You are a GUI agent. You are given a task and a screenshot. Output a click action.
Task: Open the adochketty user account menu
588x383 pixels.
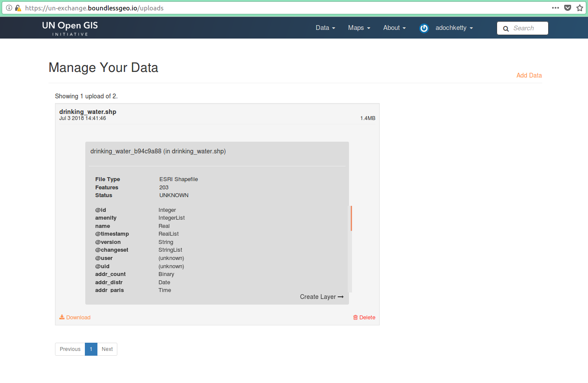[454, 28]
